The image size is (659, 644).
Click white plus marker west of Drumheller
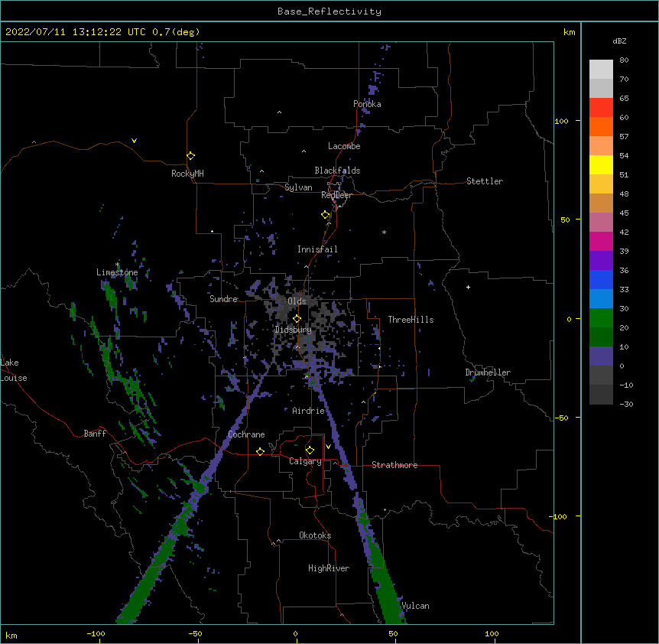click(468, 287)
